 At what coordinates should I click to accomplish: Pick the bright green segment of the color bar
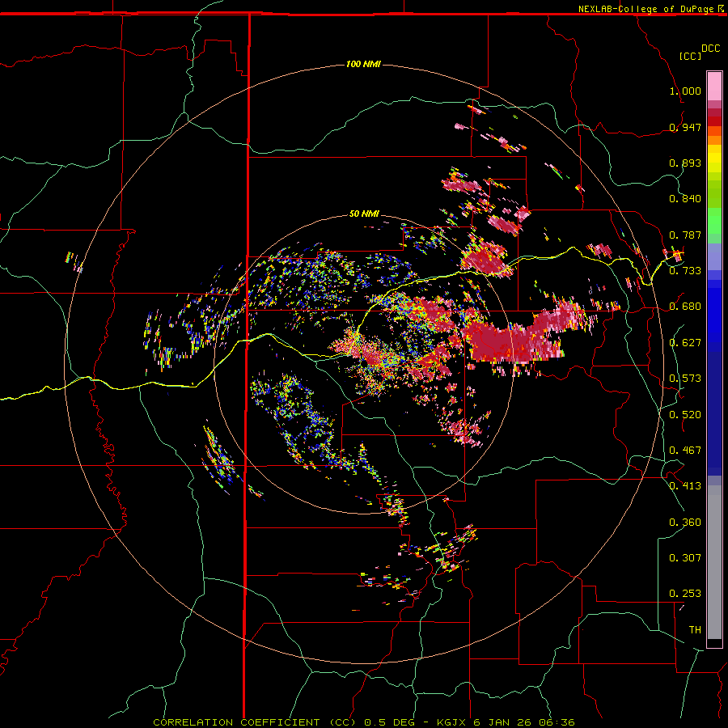coord(714,221)
